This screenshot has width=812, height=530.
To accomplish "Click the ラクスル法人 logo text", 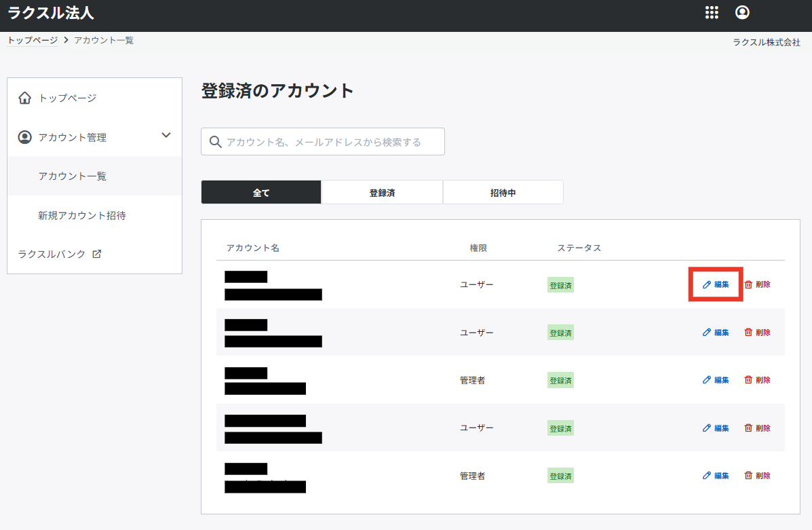I will (51, 12).
